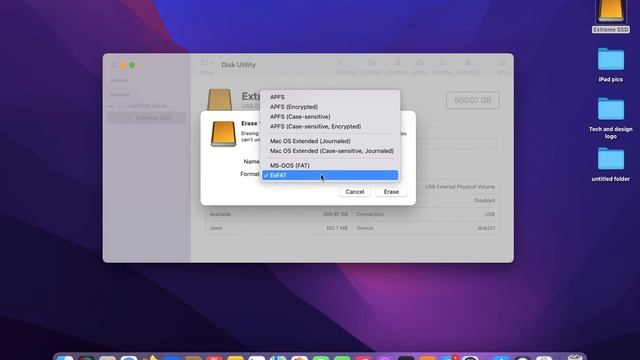Keep the checked ExFAT format entry

[x=330, y=175]
